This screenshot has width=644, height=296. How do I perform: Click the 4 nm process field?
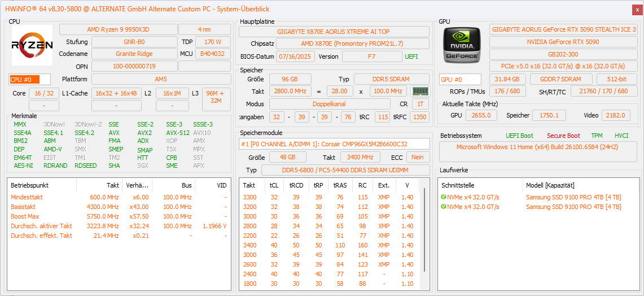(x=204, y=29)
